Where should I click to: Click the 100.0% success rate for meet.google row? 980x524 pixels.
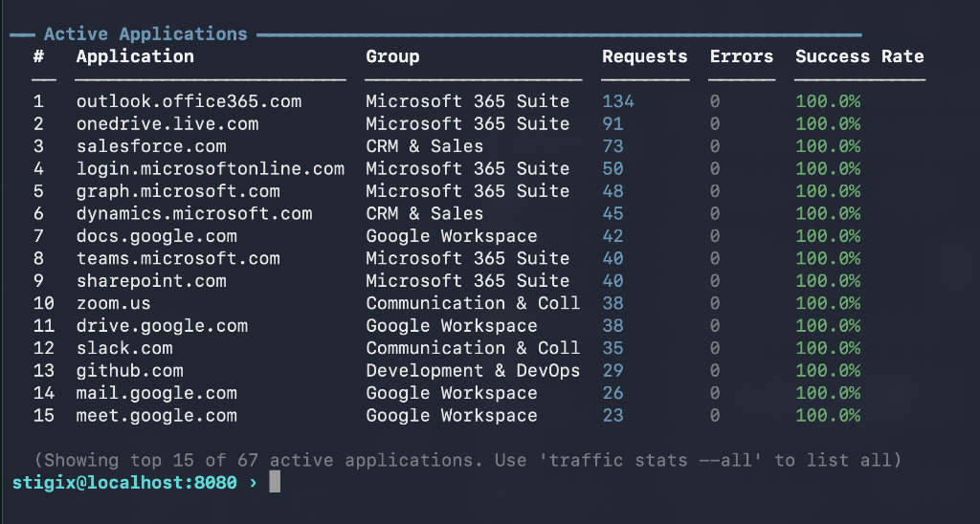[x=828, y=416]
